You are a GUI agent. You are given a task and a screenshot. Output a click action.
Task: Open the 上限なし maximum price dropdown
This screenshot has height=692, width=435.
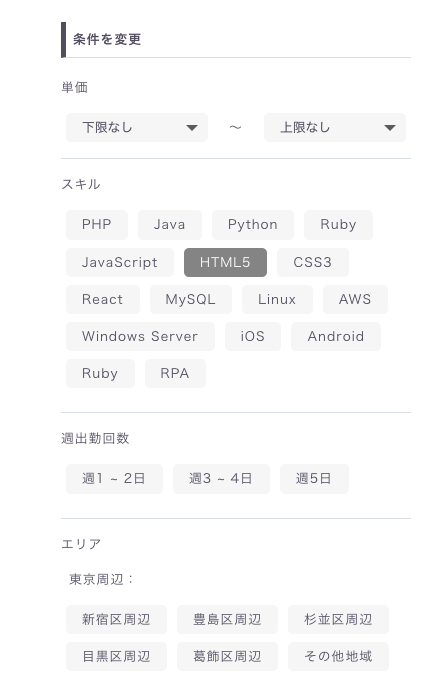pyautogui.click(x=334, y=128)
